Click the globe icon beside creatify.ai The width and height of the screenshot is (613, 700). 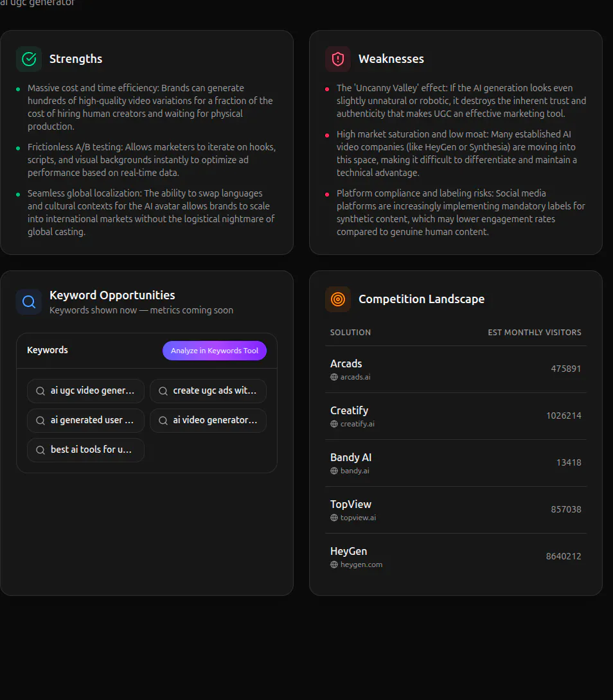tap(333, 424)
